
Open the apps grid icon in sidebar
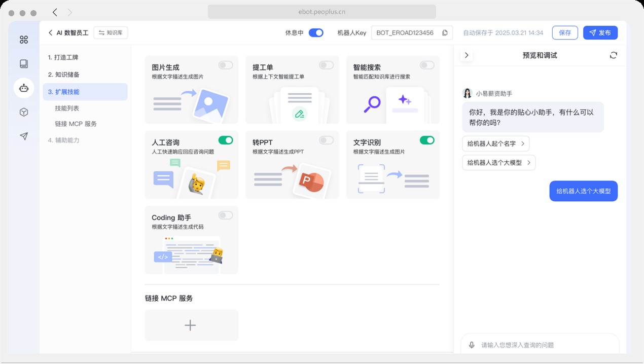coord(24,39)
